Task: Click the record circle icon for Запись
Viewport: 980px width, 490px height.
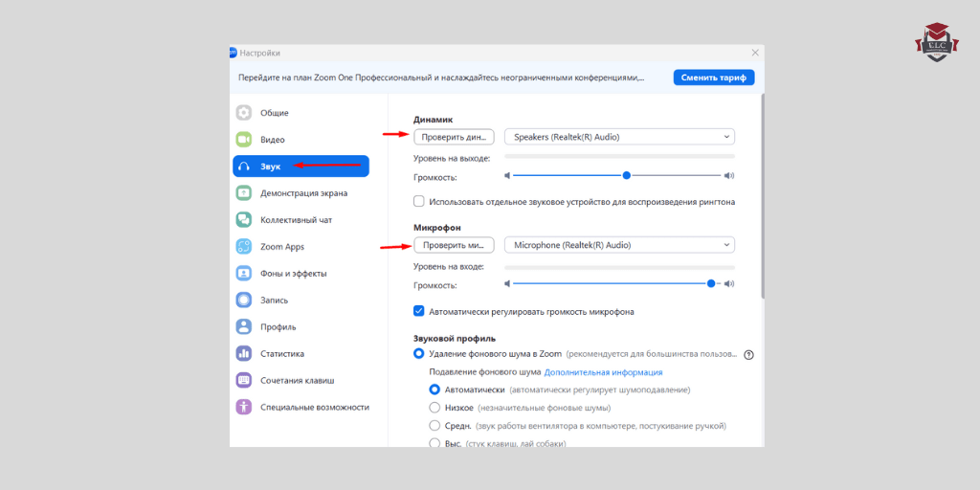Action: pyautogui.click(x=244, y=300)
